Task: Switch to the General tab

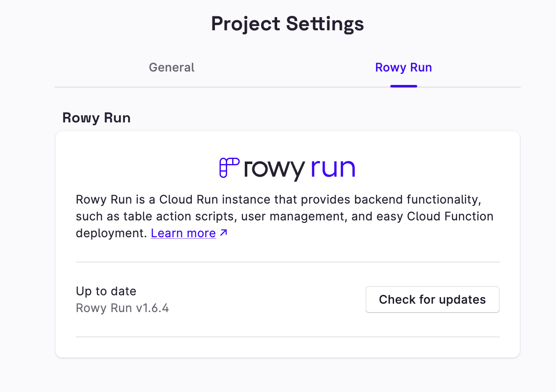Action: [172, 68]
